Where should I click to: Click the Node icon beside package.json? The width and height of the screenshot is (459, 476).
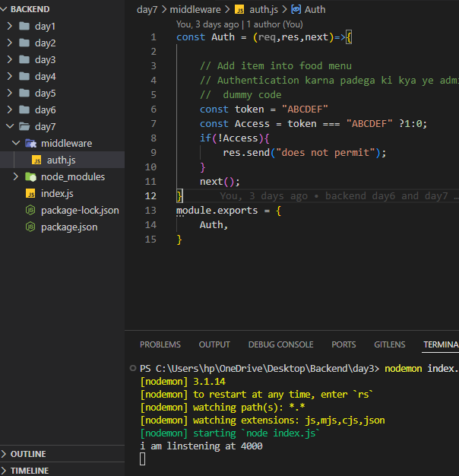point(30,227)
